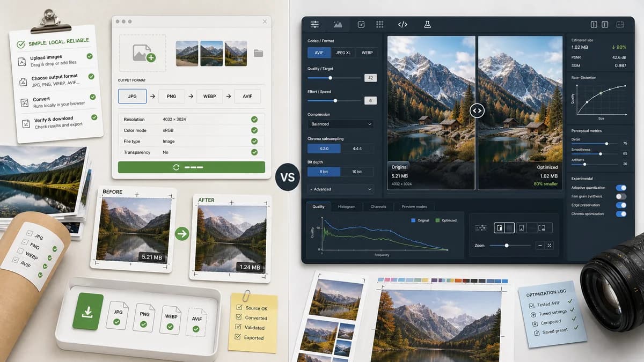Viewport: 644px width, 362px height.
Task: Select the first mountain thumbnail in converter
Action: pyautogui.click(x=187, y=53)
